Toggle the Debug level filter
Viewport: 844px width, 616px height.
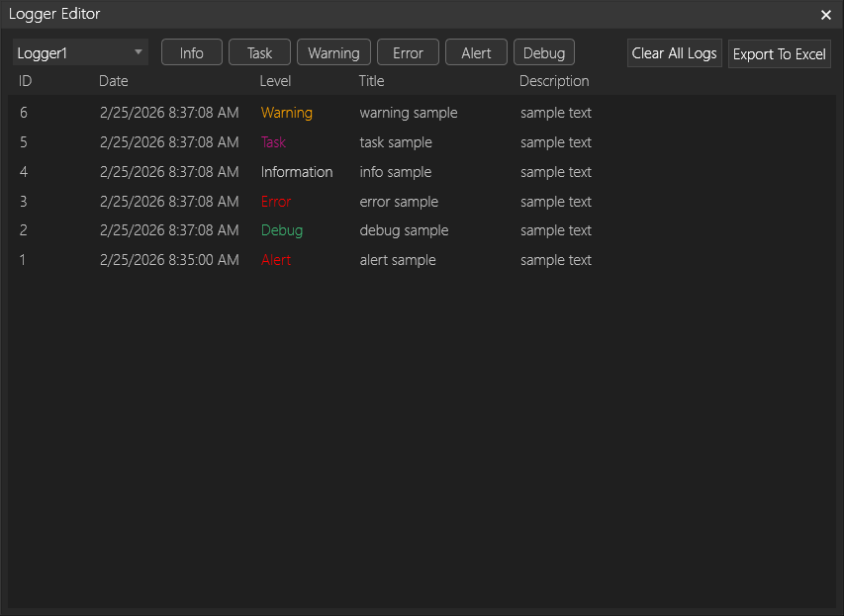[x=544, y=52]
